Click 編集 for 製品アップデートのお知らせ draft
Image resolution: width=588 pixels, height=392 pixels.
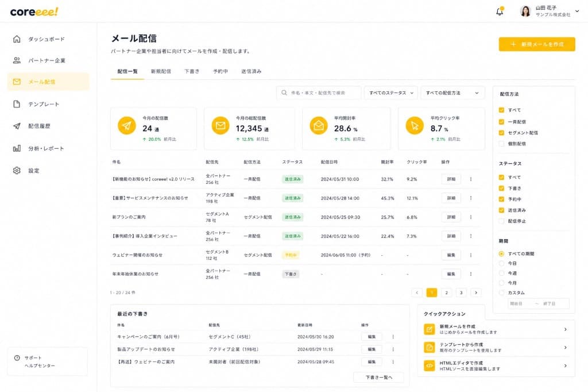372,349
